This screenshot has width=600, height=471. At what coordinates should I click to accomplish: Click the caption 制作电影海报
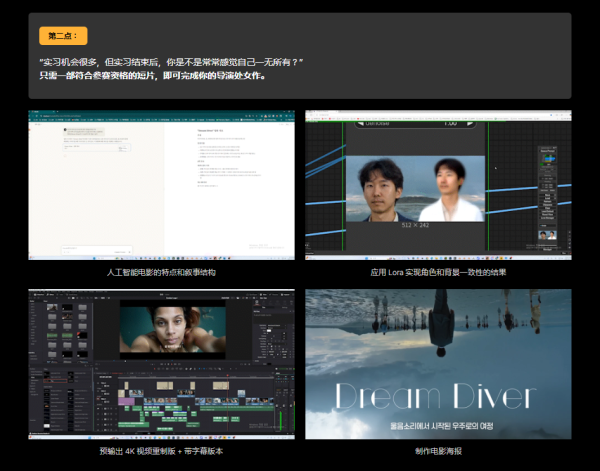[438, 451]
